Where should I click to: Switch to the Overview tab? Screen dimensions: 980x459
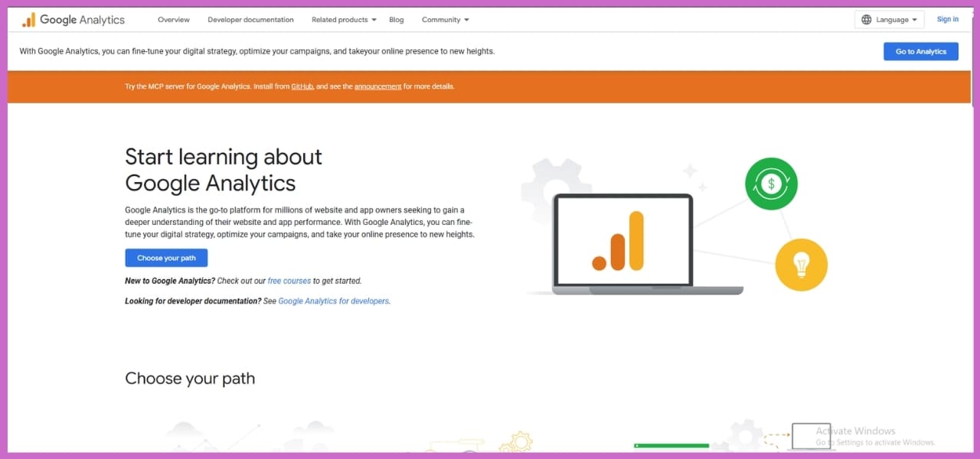[x=173, y=19]
